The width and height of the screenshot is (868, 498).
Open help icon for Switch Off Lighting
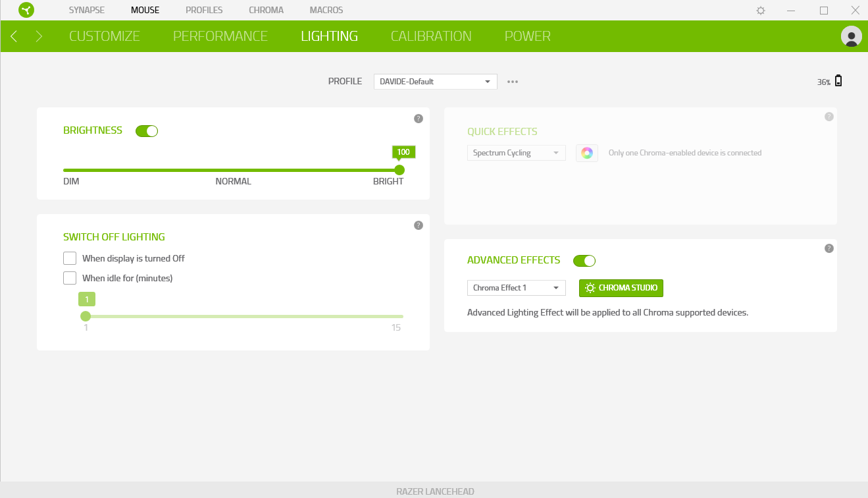[419, 225]
